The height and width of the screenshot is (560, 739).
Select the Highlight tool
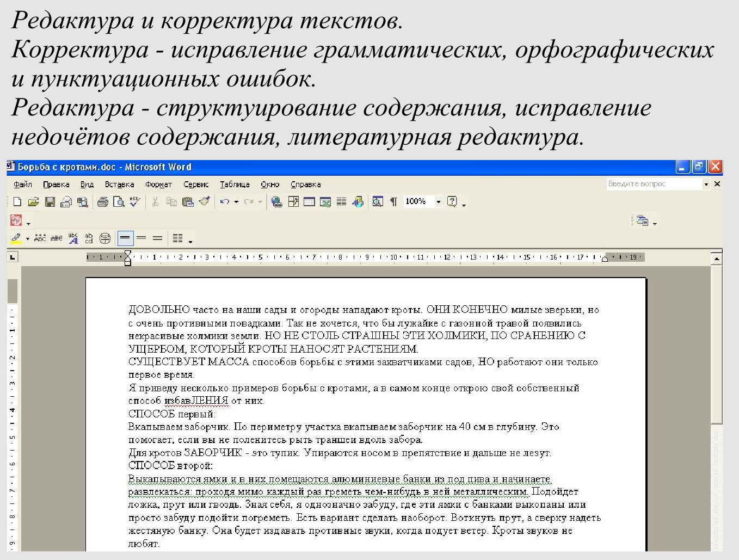click(x=15, y=238)
